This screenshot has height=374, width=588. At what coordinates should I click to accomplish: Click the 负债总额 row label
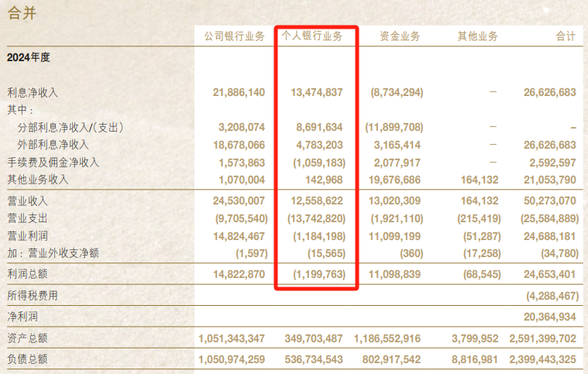click(27, 359)
